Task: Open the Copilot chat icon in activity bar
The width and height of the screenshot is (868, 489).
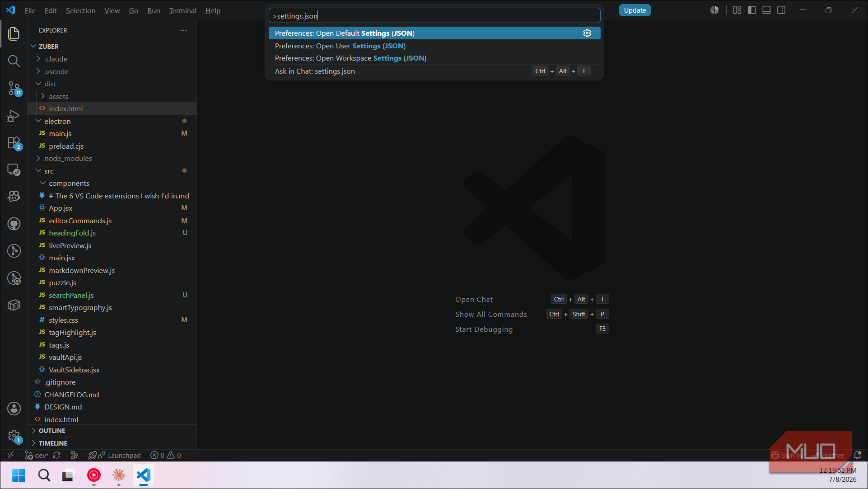Action: (14, 197)
